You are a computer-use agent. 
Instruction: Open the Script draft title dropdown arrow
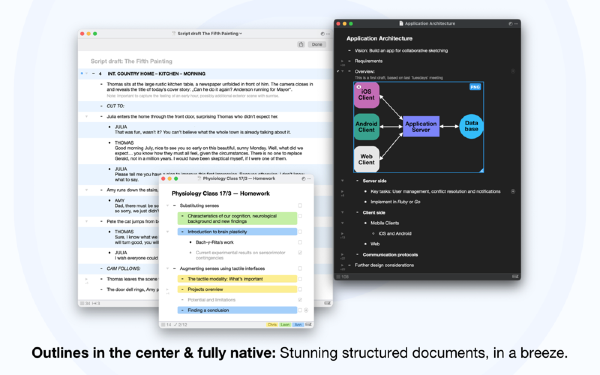[x=241, y=34]
